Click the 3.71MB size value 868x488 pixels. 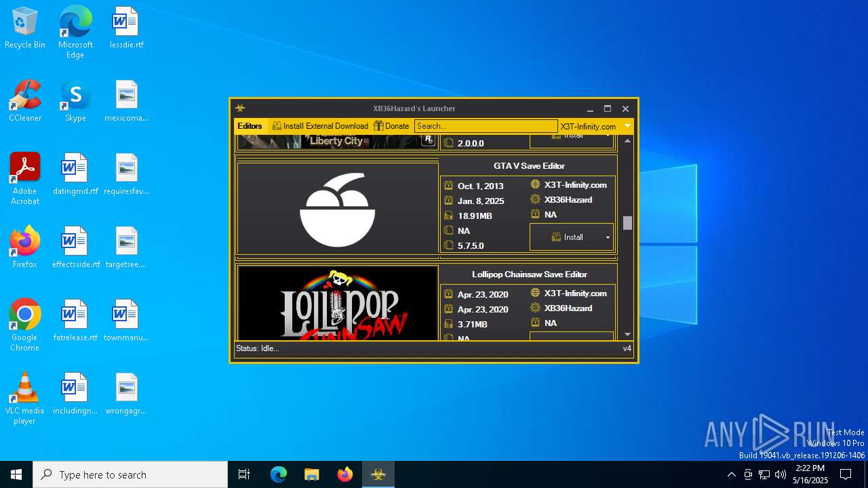[472, 325]
